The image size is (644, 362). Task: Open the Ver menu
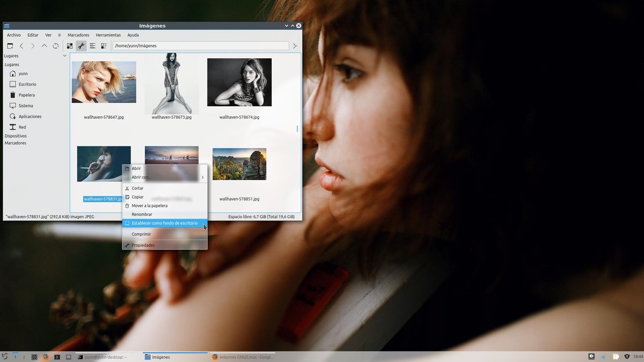point(48,35)
